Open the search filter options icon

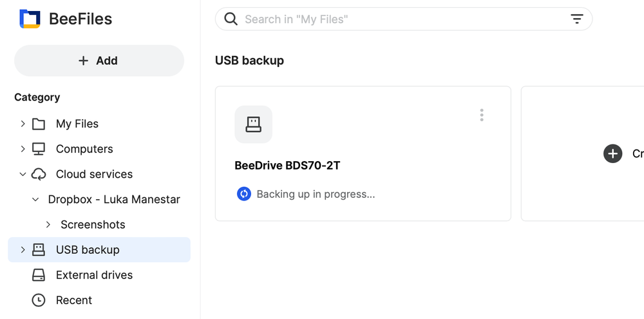[x=576, y=19]
